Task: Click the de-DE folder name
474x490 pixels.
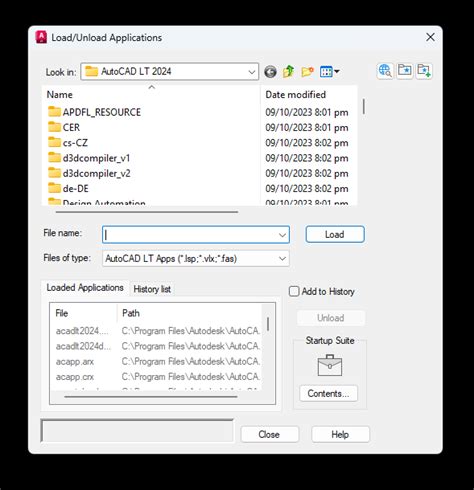Action: (x=76, y=189)
